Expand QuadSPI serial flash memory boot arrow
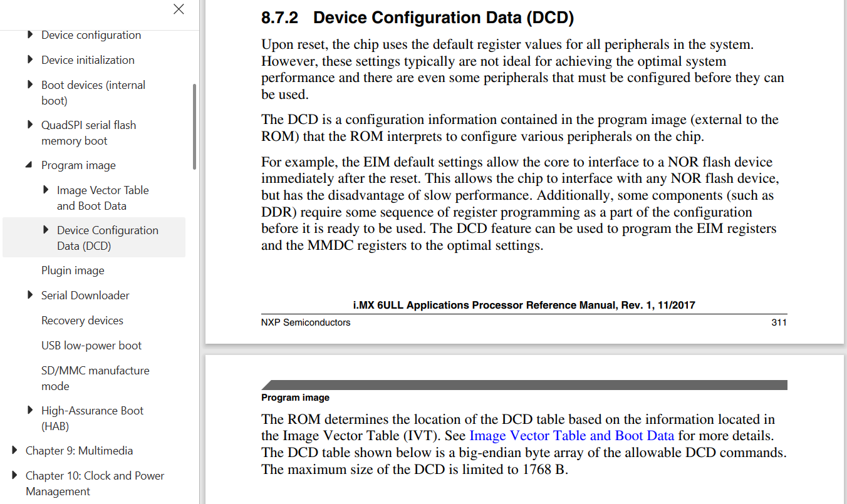This screenshot has width=847, height=504. (x=30, y=125)
